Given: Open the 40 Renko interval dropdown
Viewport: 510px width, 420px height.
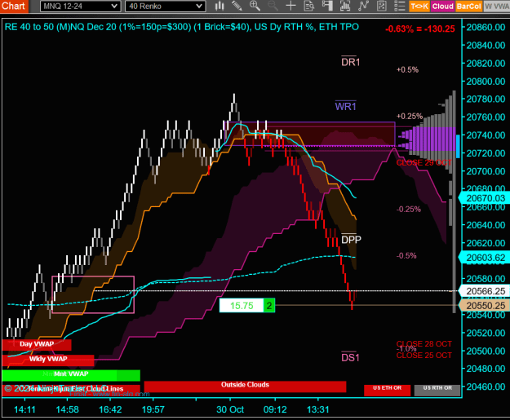Looking at the screenshot, I should (x=165, y=7).
